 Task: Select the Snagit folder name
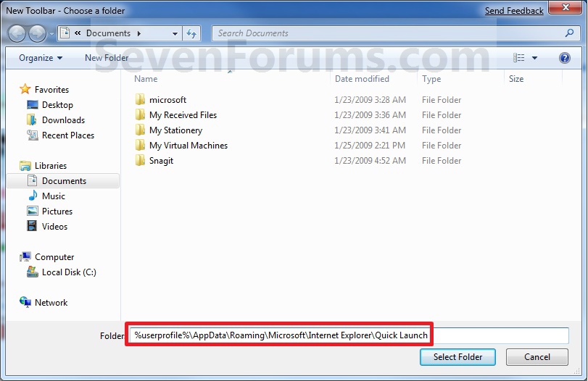(161, 161)
